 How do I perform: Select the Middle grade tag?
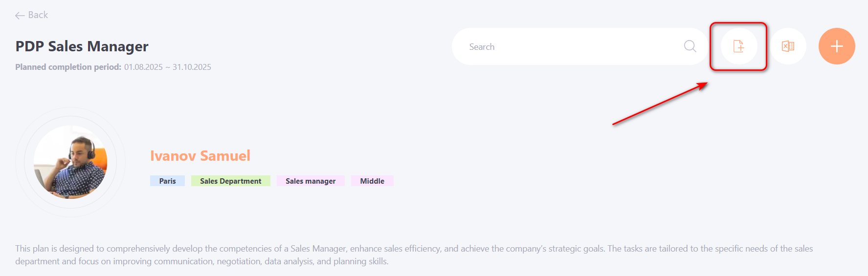tap(372, 181)
